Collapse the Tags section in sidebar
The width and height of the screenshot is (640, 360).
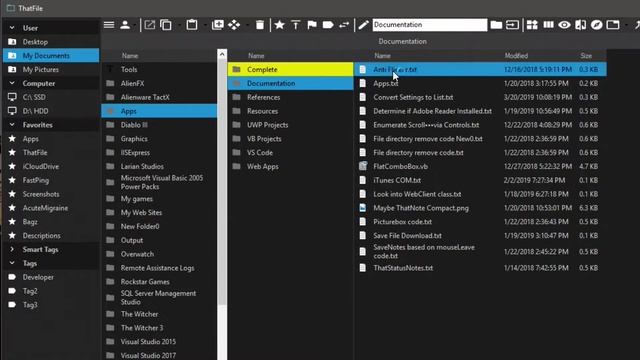[12, 263]
